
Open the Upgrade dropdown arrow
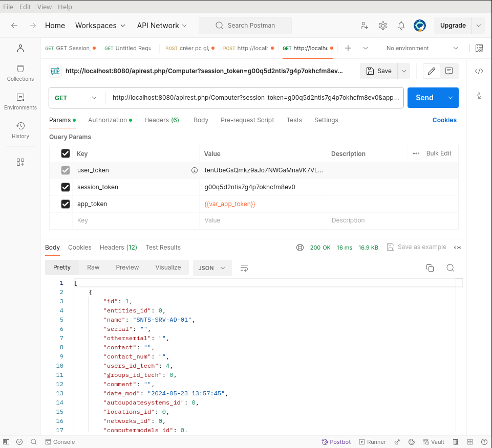pos(479,26)
